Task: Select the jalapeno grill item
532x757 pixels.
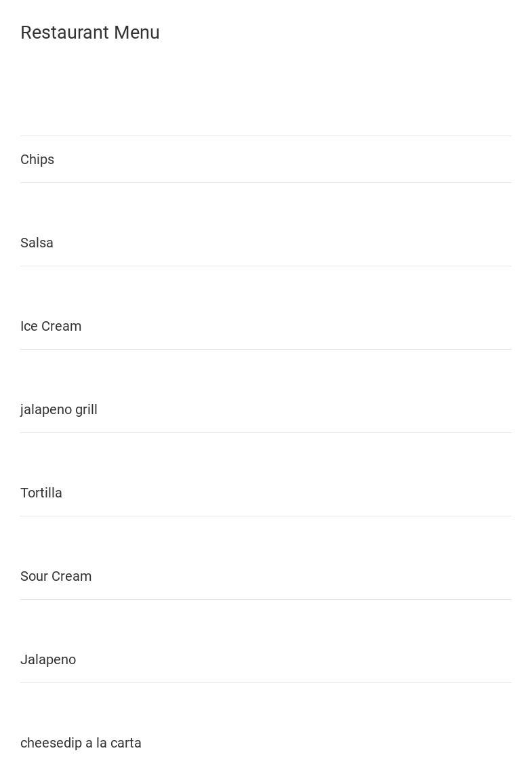Action: [x=59, y=409]
